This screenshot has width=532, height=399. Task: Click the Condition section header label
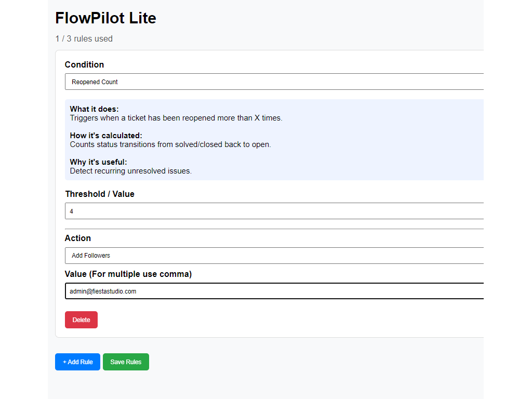[84, 64]
